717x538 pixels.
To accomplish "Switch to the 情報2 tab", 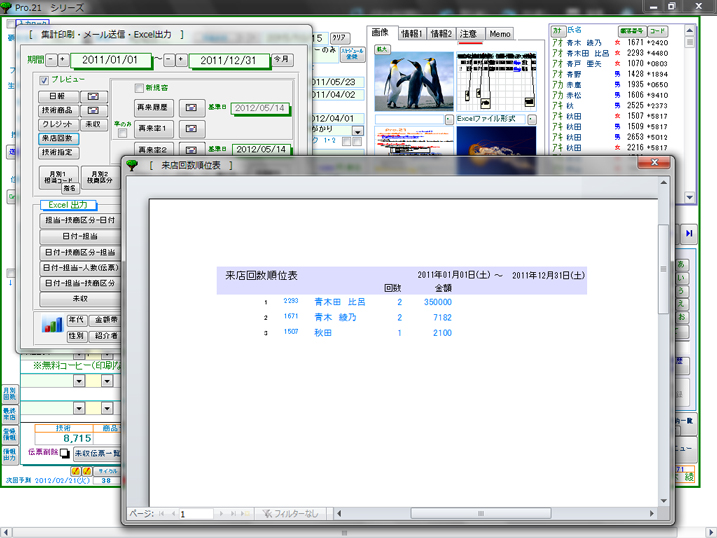I will (441, 34).
